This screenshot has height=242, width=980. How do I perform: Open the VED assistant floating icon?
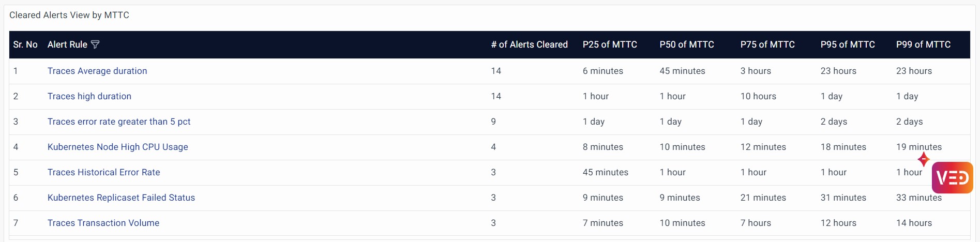pos(952,178)
